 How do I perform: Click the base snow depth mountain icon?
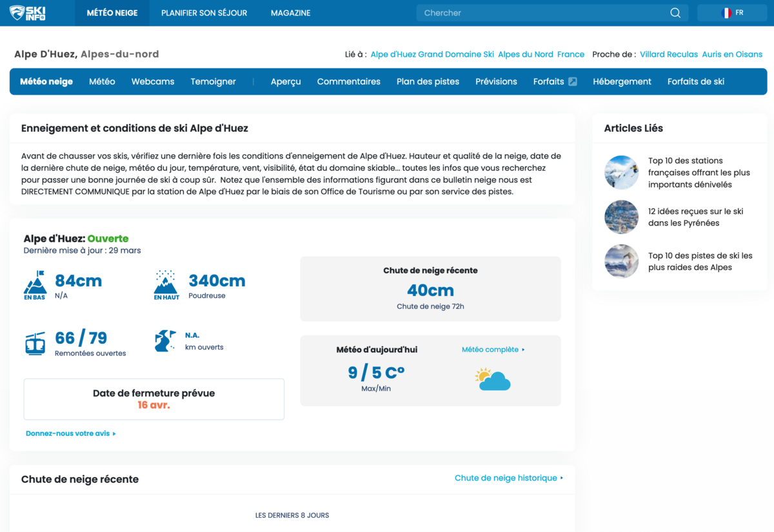(35, 286)
